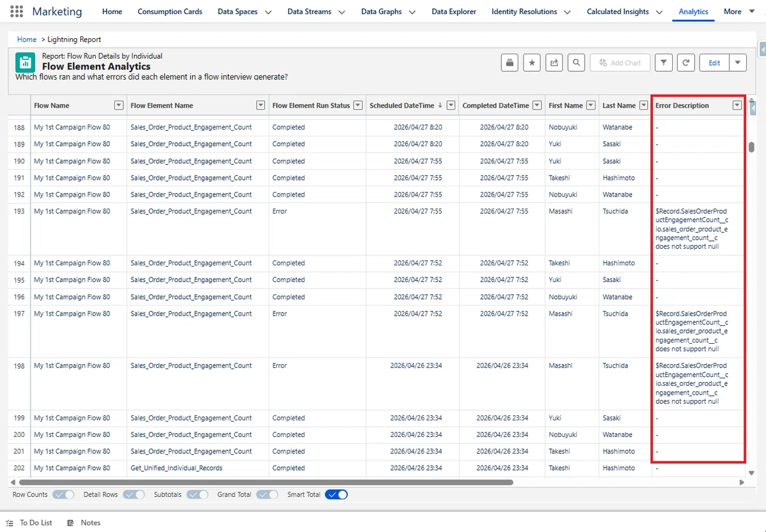Open the App Launcher grid icon
The width and height of the screenshot is (766, 532).
17,11
